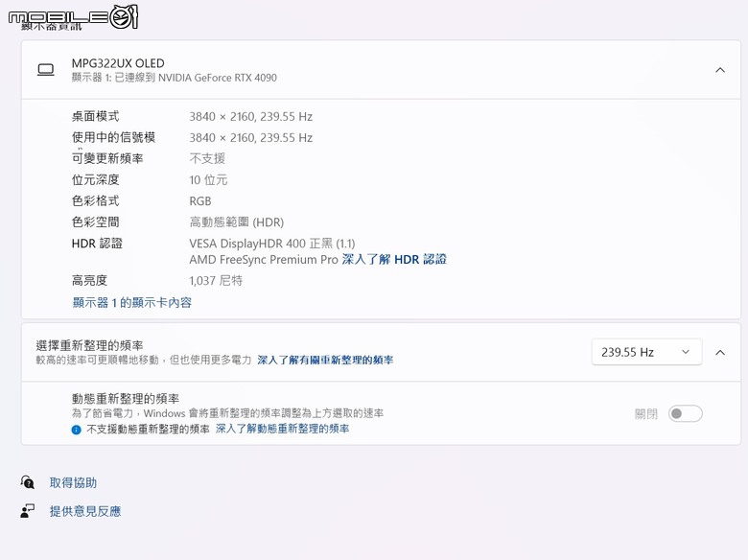Viewport: 748px width, 560px height.
Task: Click the 高動態範圍 (HDR) value
Action: tap(237, 222)
